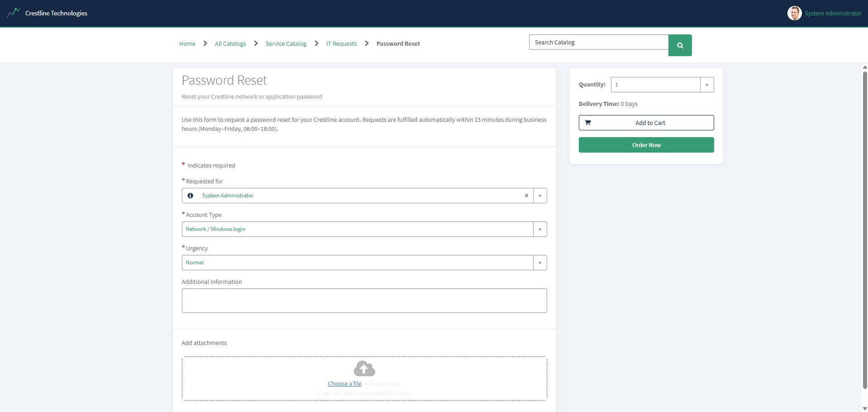Open the System Administrator avatar

tap(794, 13)
